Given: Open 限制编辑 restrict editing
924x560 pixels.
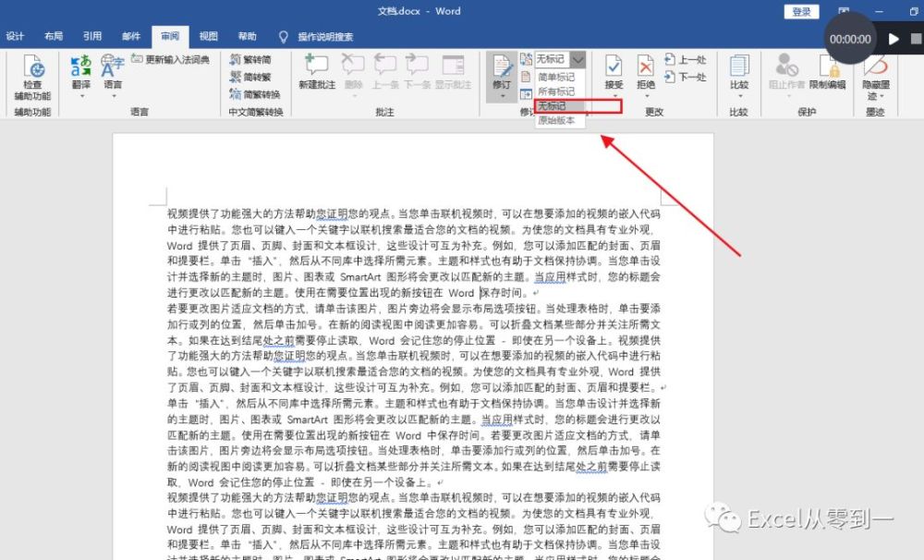Looking at the screenshot, I should pos(827,72).
